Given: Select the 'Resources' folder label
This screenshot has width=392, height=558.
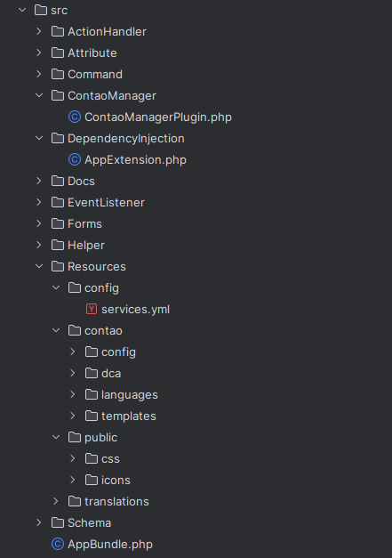Looking at the screenshot, I should [x=97, y=267].
